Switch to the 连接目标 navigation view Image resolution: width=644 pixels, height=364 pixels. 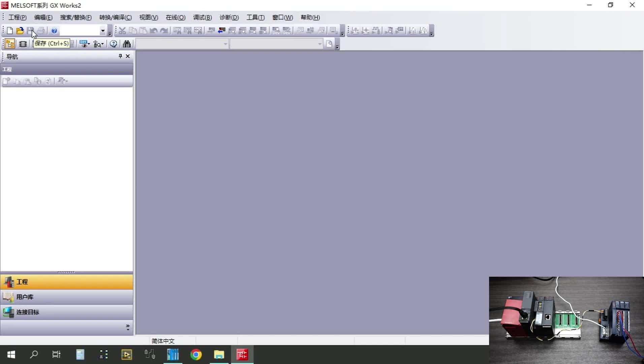pyautogui.click(x=67, y=312)
